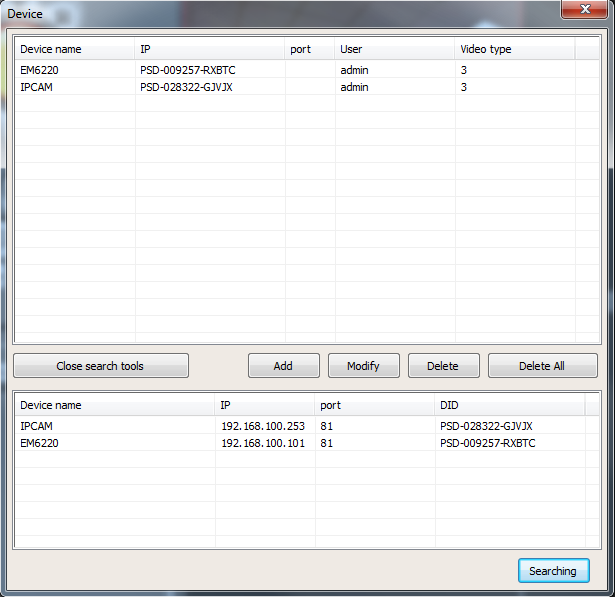Start scanning with the Searching button

tap(553, 570)
